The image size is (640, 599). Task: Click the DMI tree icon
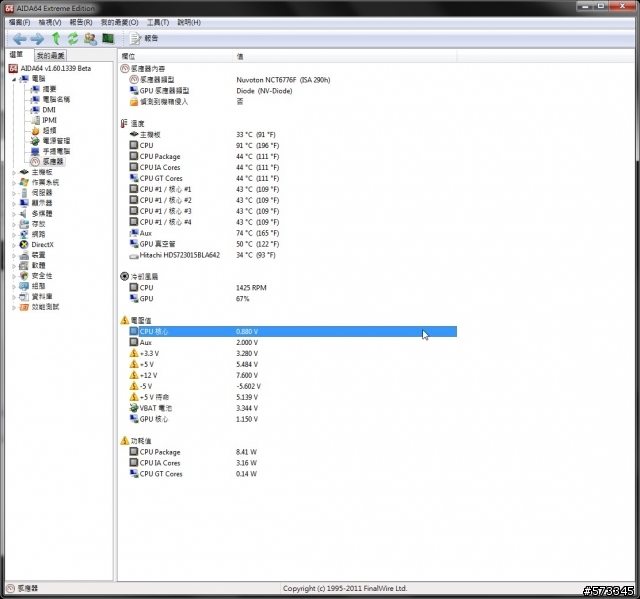[x=36, y=110]
